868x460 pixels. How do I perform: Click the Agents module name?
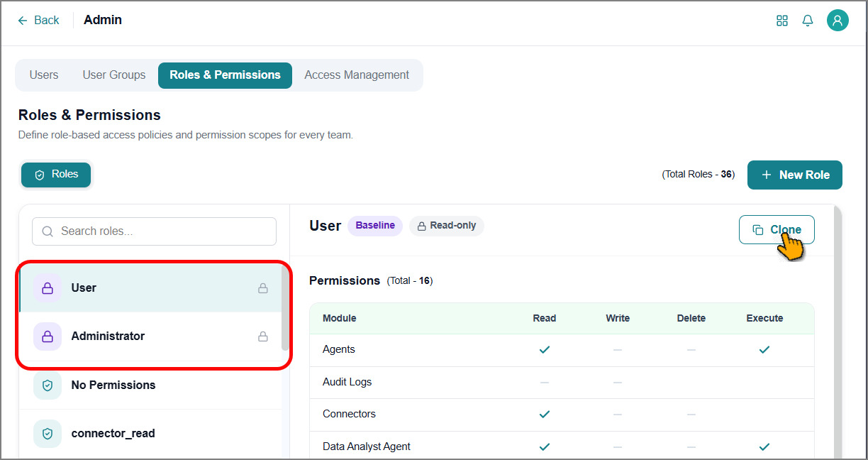[x=339, y=350]
